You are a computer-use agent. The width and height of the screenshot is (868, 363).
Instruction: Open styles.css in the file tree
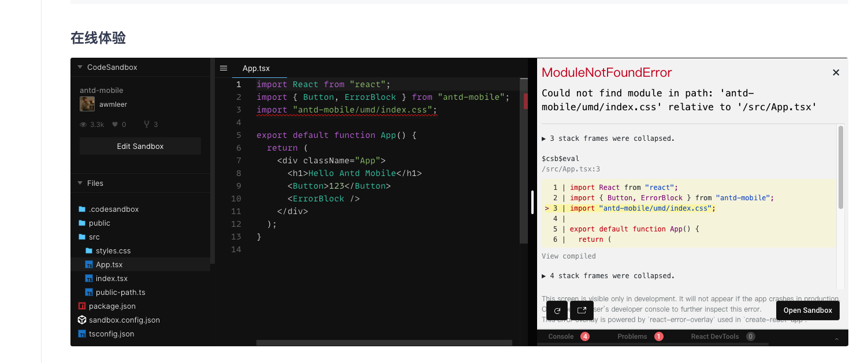pos(113,250)
